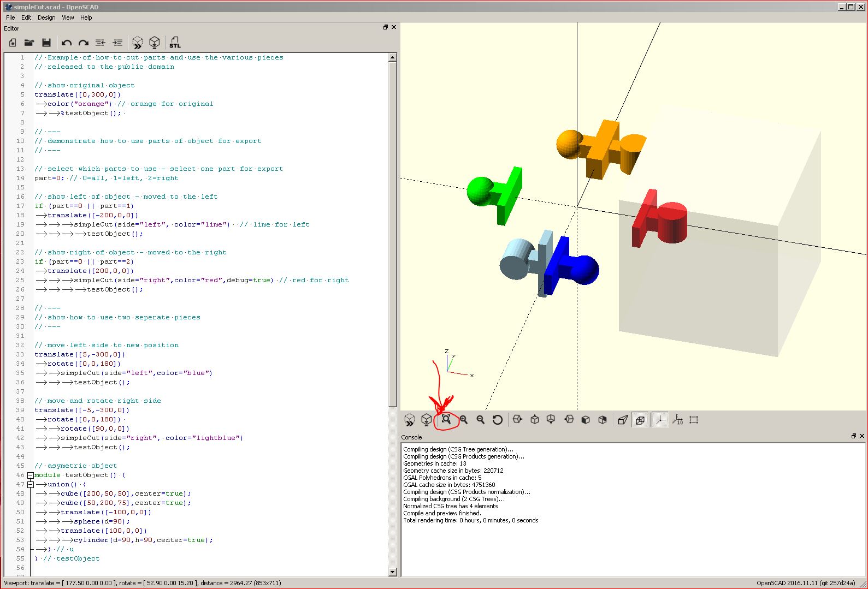Switch to the Top view
This screenshot has height=589, width=868.
click(535, 420)
